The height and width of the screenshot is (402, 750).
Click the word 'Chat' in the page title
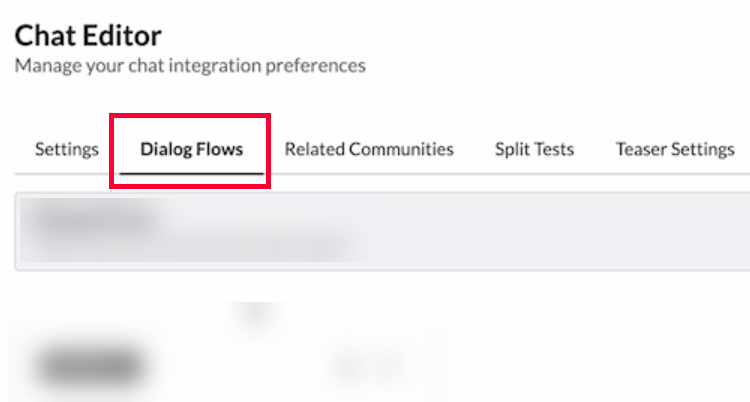pyautogui.click(x=49, y=36)
